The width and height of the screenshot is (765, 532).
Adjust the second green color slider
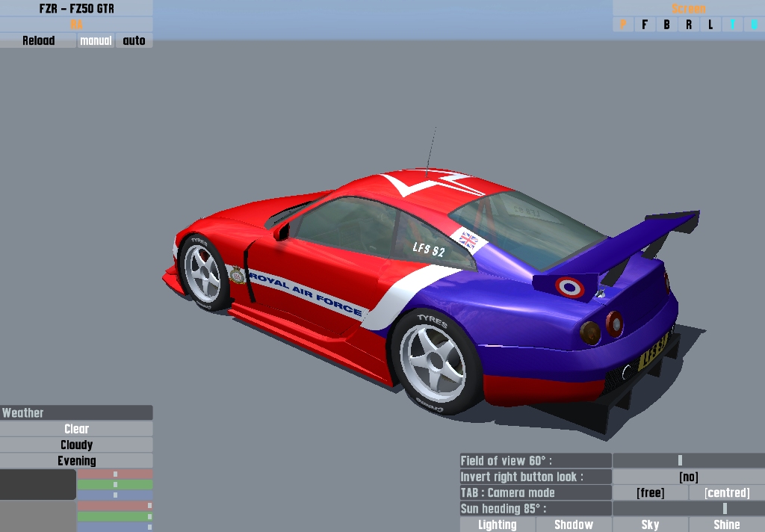115,516
